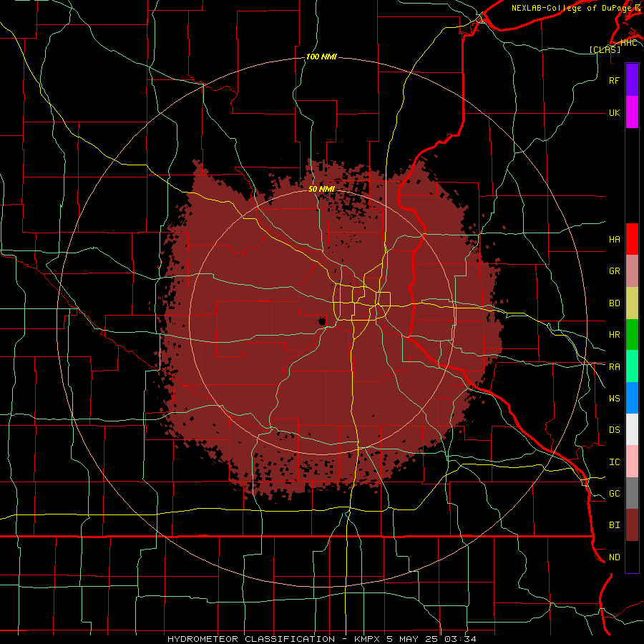Click the 50 NMI range ring label
The image size is (644, 644).
321,189
